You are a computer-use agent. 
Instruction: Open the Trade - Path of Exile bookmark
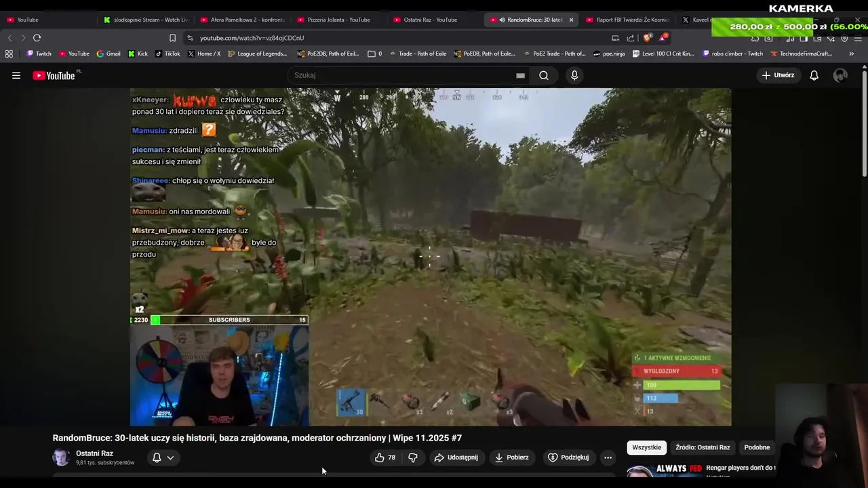[x=417, y=54]
